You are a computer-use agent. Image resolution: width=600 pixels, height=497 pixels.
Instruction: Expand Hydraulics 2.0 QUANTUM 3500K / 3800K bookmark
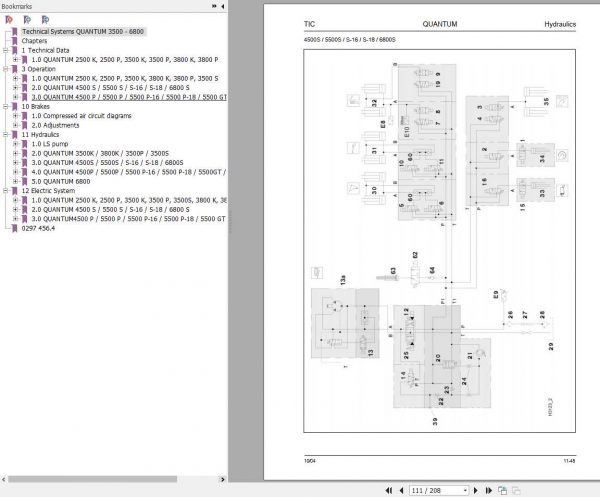[15, 153]
